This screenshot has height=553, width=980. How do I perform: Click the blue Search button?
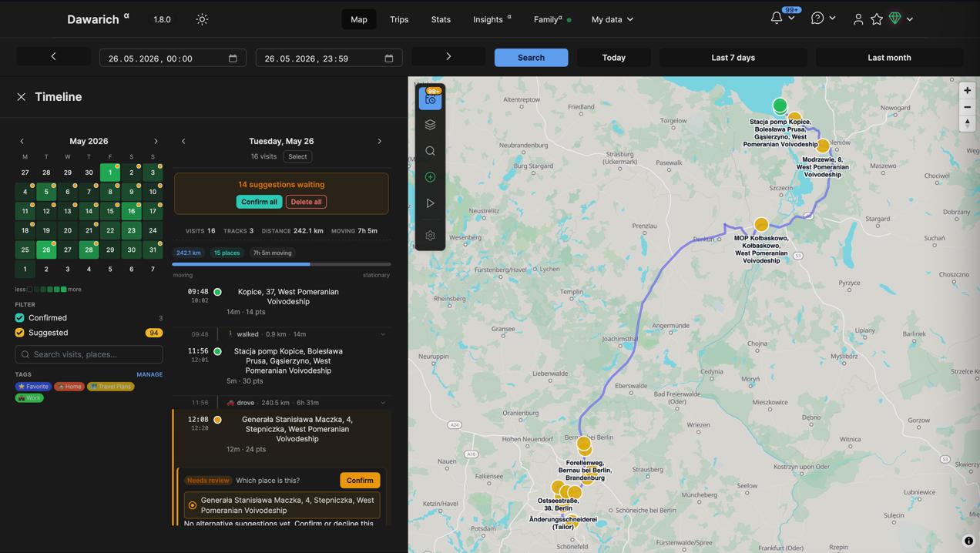click(x=531, y=58)
